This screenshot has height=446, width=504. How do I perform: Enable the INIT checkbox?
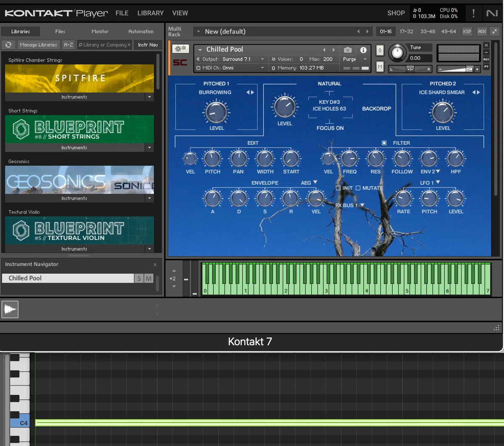338,188
